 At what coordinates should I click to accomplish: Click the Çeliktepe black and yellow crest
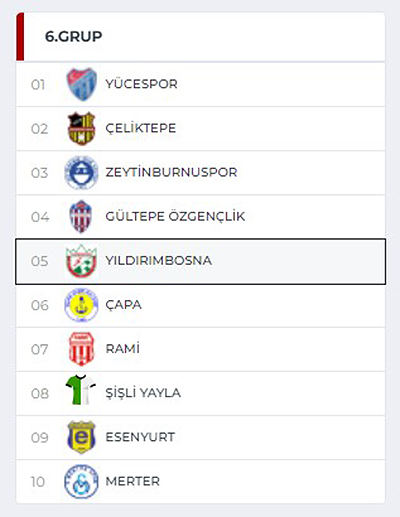pyautogui.click(x=81, y=128)
